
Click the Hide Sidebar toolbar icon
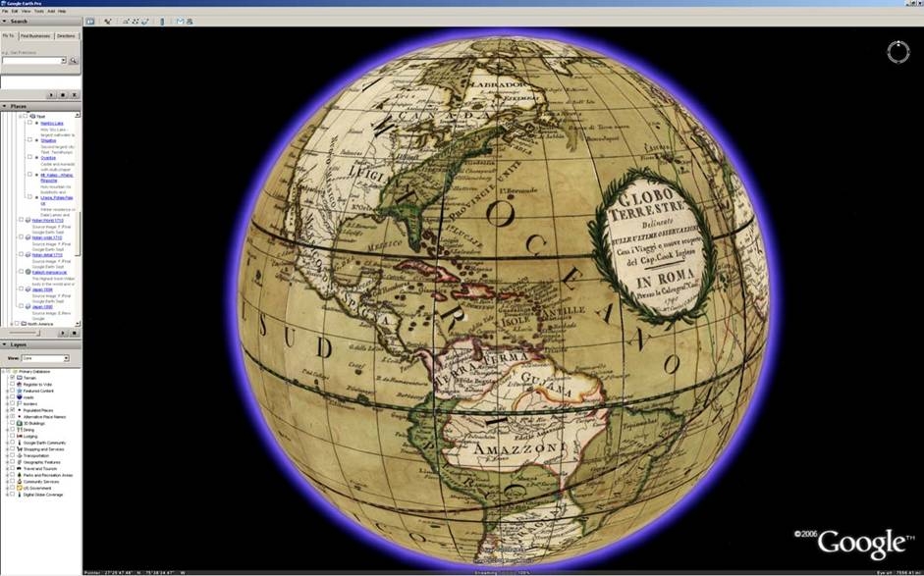(x=90, y=21)
